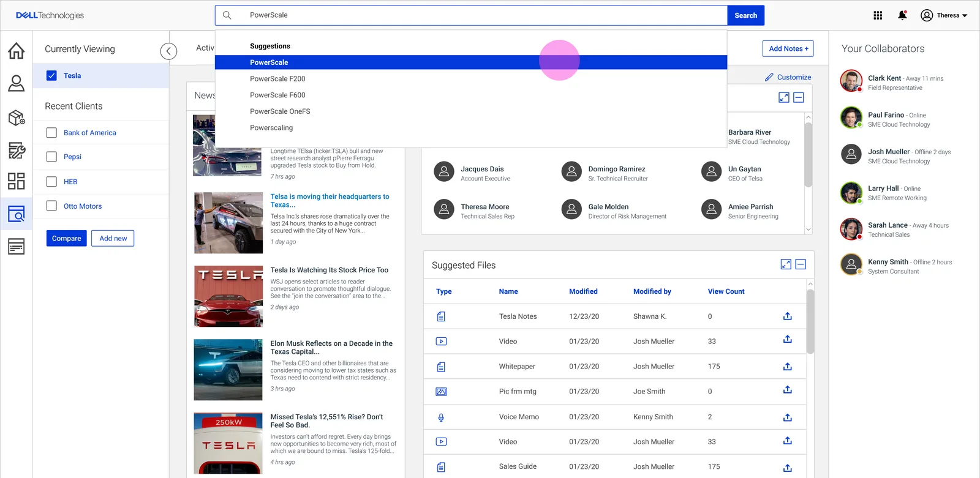Check the Bank of America checkbox
Image resolution: width=980 pixels, height=478 pixels.
pyautogui.click(x=51, y=132)
